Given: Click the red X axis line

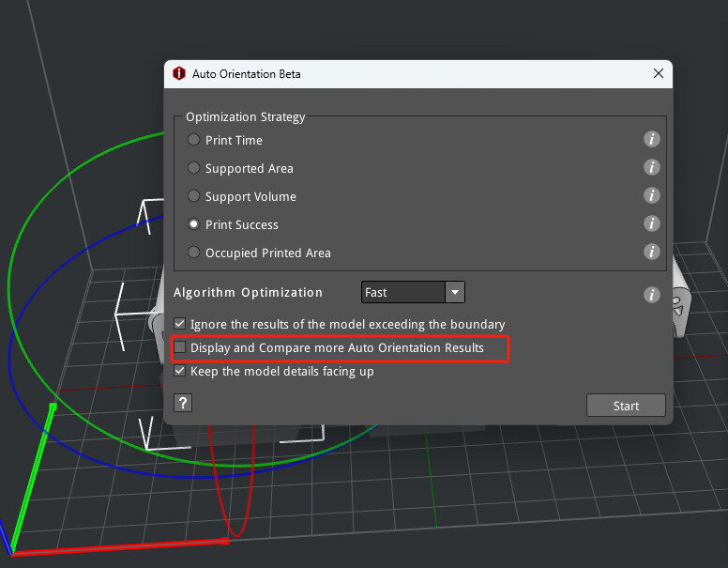Looking at the screenshot, I should pos(121,547).
